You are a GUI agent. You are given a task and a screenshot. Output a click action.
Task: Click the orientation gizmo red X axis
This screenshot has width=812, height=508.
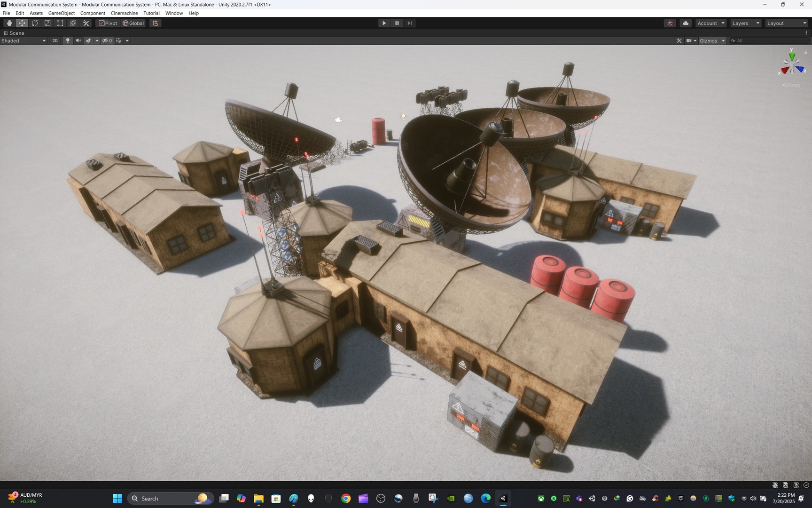(784, 71)
